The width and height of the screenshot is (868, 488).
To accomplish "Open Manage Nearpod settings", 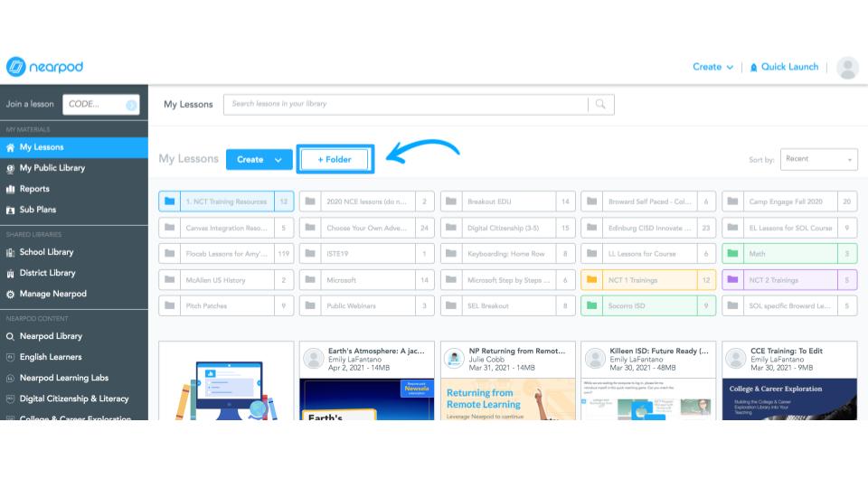I will (x=51, y=294).
